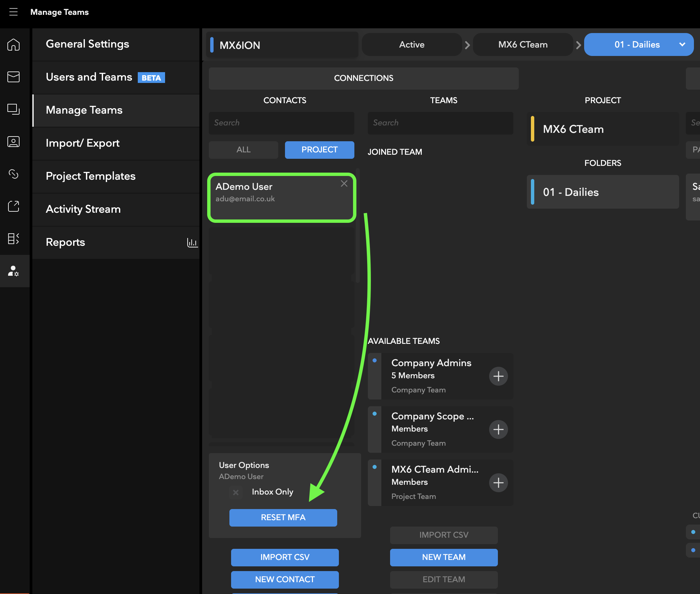
Task: Open the hamburger menu icon
Action: click(x=13, y=12)
